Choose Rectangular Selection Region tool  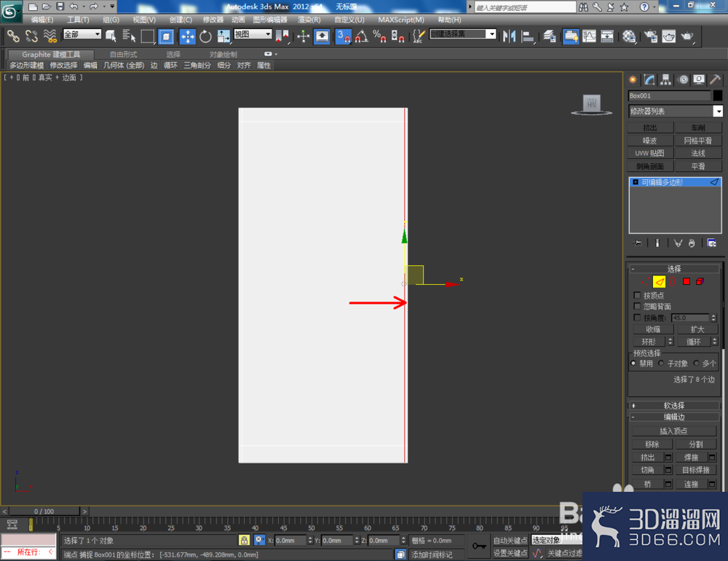click(148, 36)
